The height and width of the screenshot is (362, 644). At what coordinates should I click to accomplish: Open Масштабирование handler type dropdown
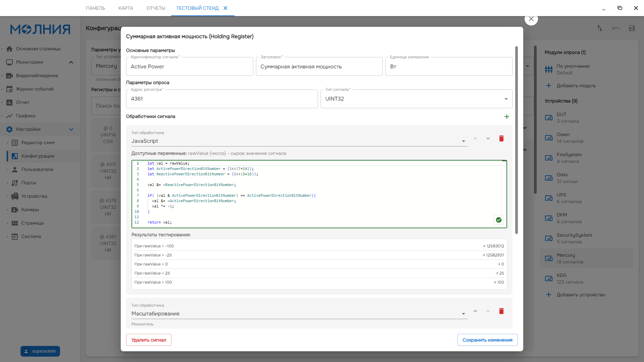coord(299,314)
